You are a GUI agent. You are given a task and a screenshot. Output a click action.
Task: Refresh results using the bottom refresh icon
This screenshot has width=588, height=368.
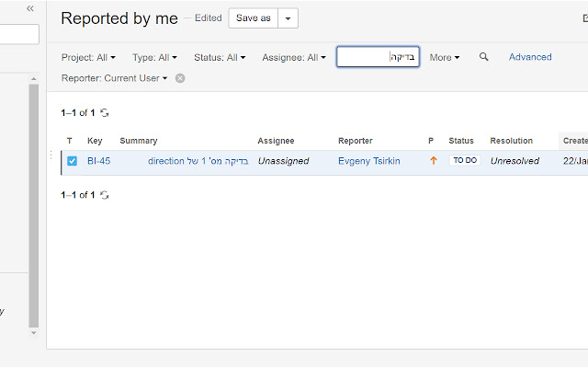tap(105, 195)
